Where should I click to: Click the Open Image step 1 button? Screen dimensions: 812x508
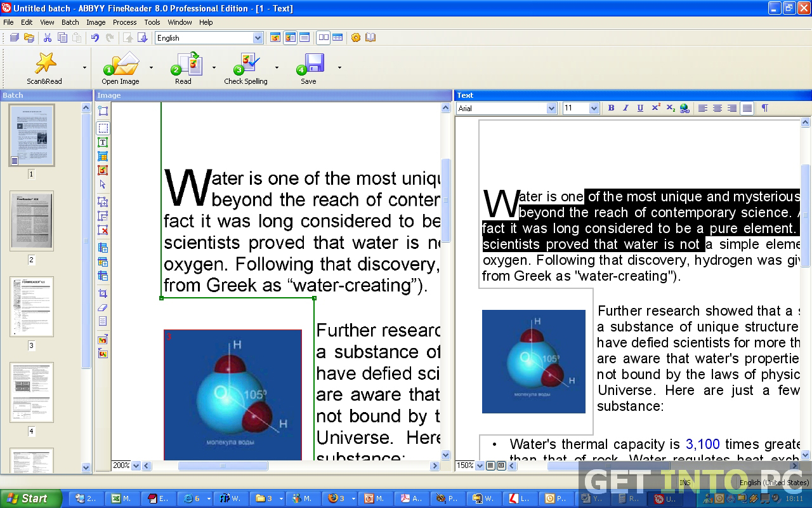tap(121, 68)
